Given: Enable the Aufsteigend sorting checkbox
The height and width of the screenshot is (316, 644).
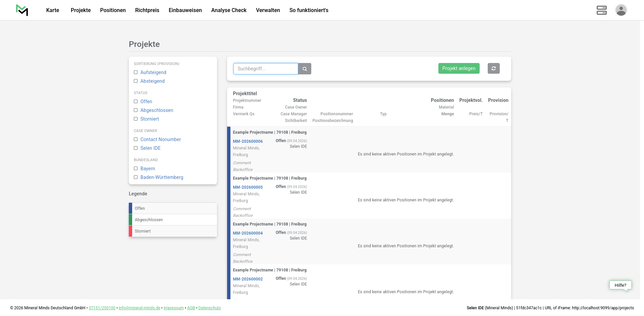Looking at the screenshot, I should [136, 72].
